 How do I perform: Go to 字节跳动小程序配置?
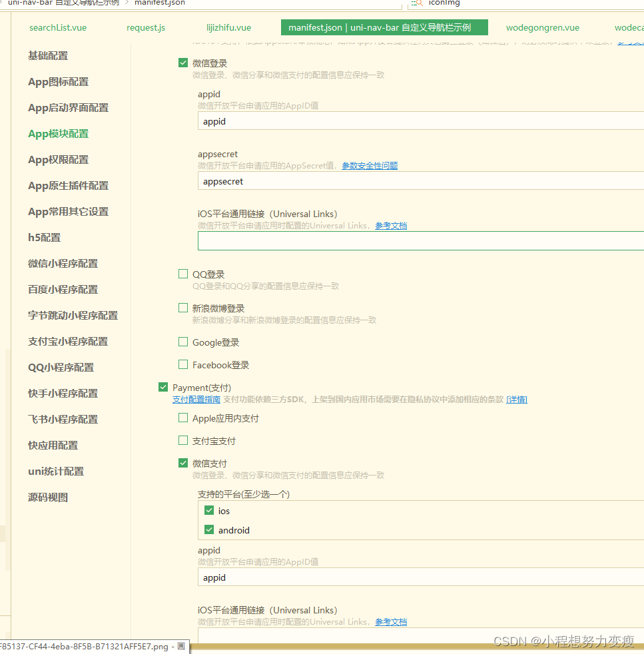click(73, 315)
